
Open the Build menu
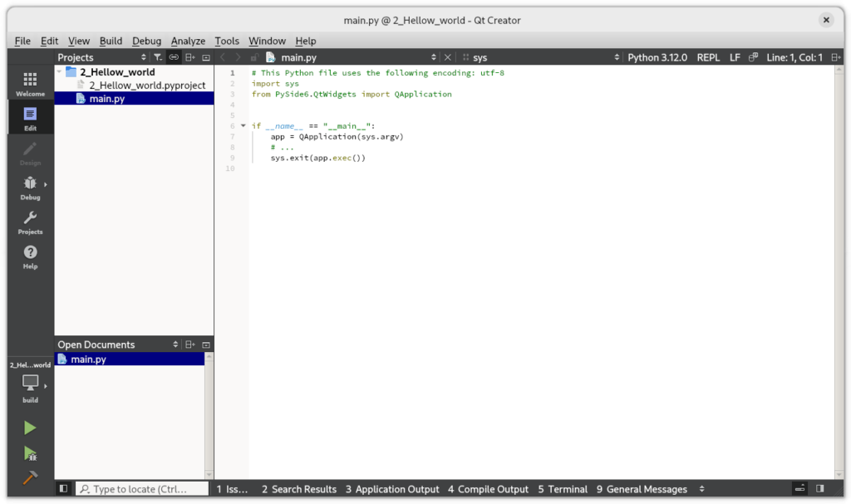click(x=111, y=41)
